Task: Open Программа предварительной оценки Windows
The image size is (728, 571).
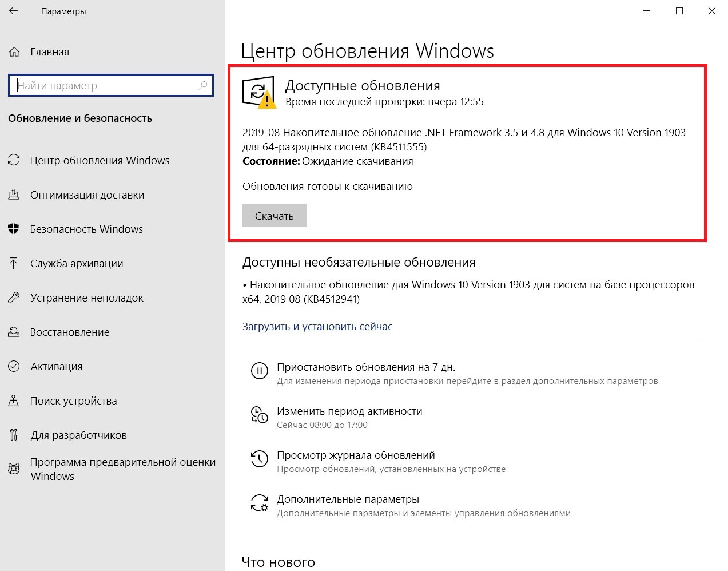Action: pos(123,469)
